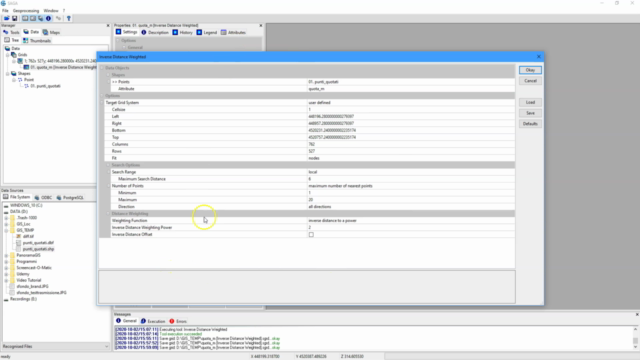Open the File menu

pos(5,11)
